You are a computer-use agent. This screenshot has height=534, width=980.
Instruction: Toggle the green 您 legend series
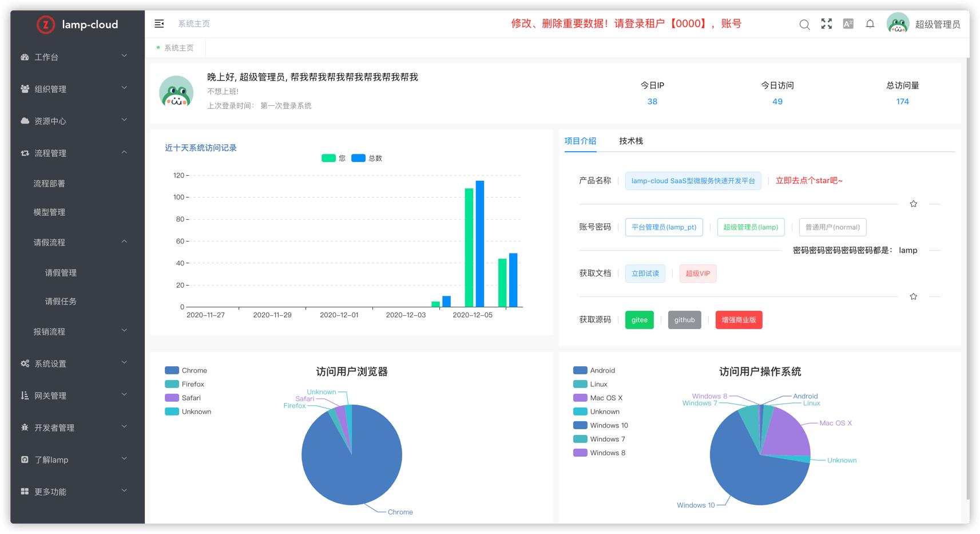tap(328, 159)
